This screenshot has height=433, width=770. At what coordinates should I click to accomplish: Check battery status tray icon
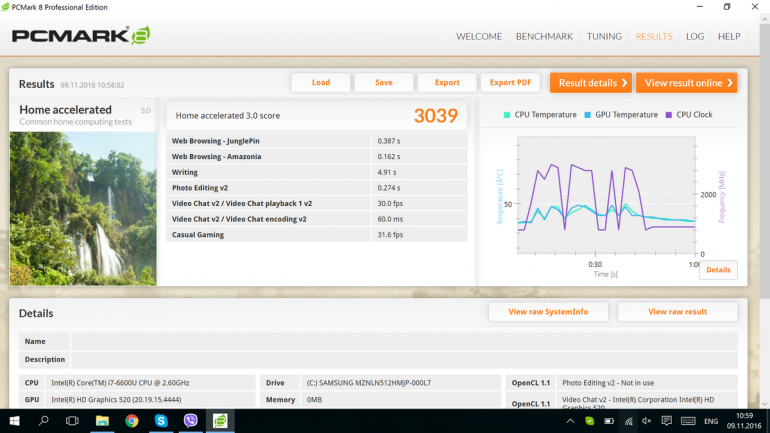[x=609, y=421]
